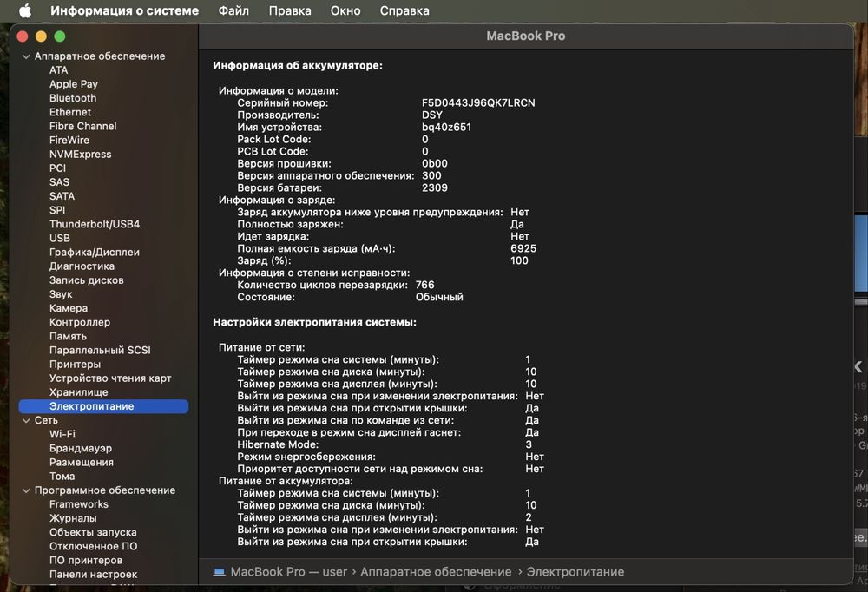Click the Информация об аккумуляторе heading
Image resolution: width=868 pixels, height=592 pixels.
click(298, 65)
